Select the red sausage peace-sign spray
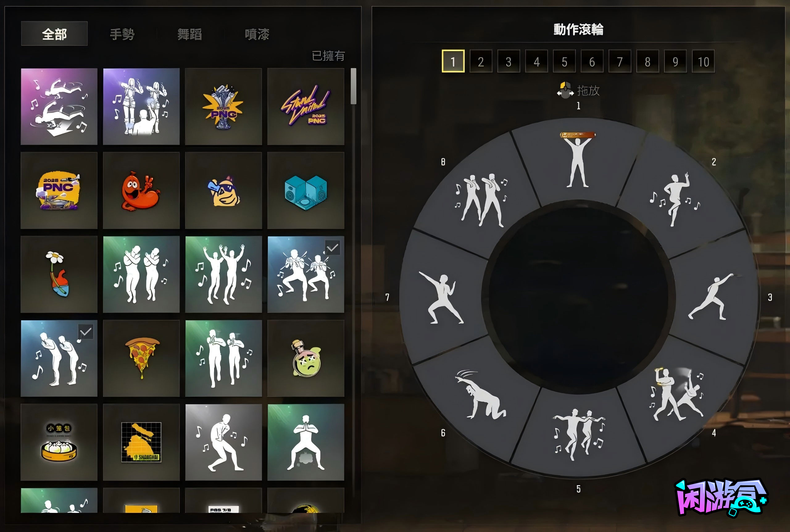 tap(141, 190)
